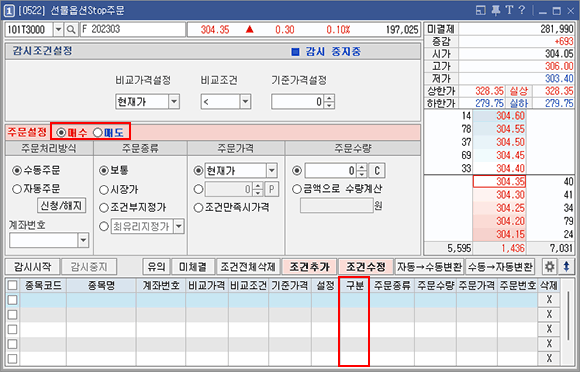Select 조건만족시가격 price option
Screen dimensions: 580x372
point(199,208)
